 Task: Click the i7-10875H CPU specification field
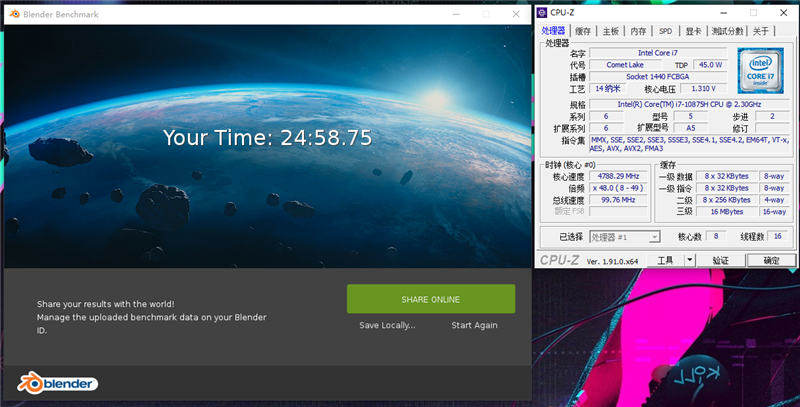(x=689, y=104)
